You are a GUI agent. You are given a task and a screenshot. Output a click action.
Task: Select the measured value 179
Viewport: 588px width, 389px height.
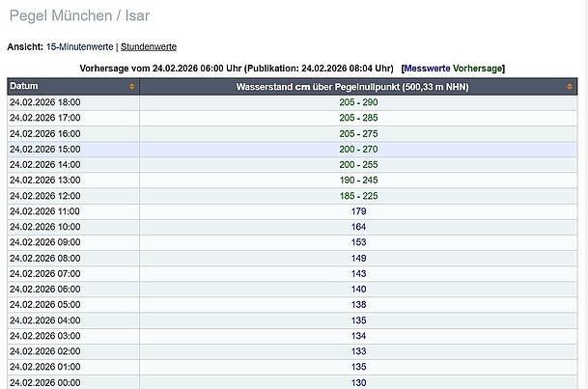(358, 210)
